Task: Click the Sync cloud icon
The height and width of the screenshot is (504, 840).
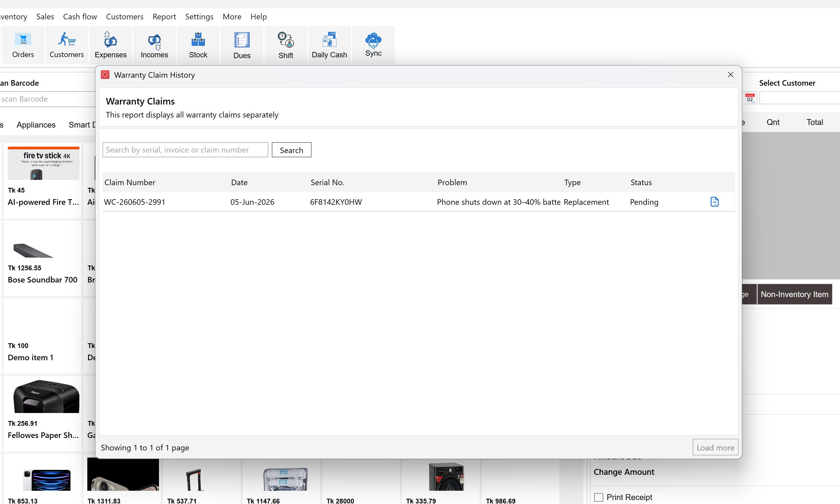Action: coord(373,41)
